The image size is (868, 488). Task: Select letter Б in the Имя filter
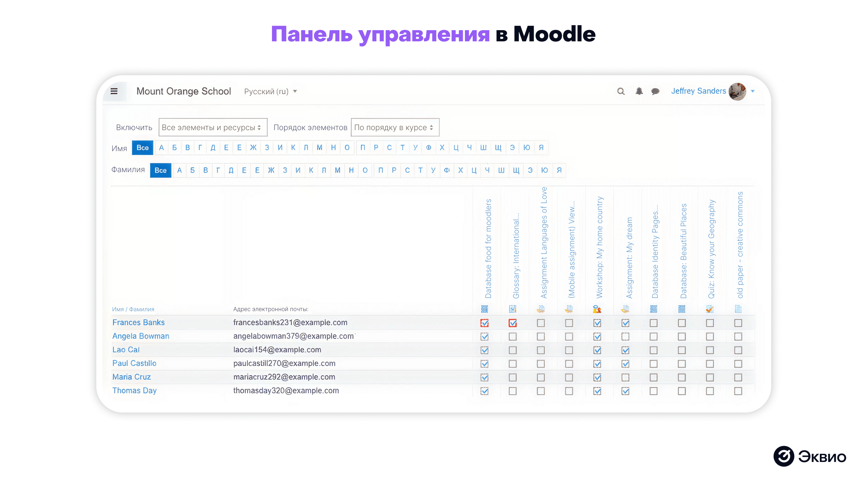(x=175, y=147)
